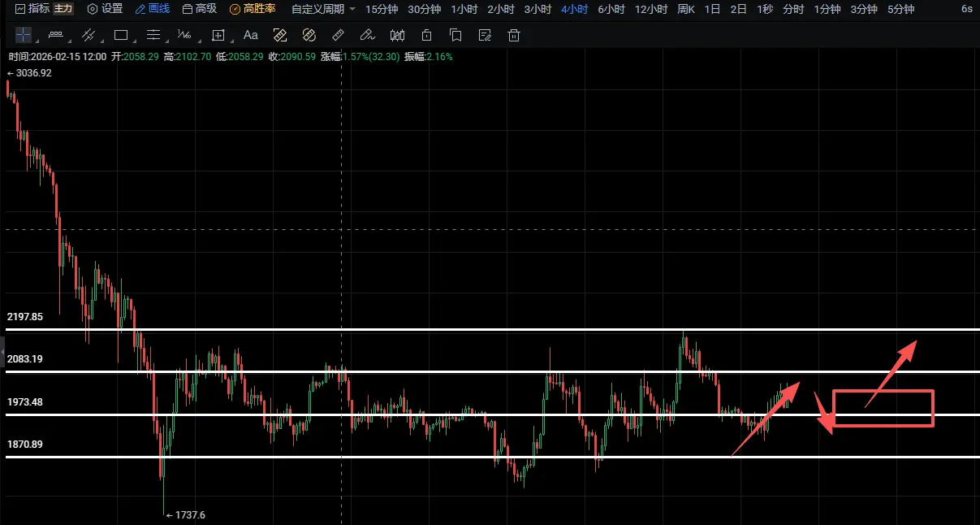Switch to the 1分钟 timeframe
980x525 pixels.
point(827,9)
